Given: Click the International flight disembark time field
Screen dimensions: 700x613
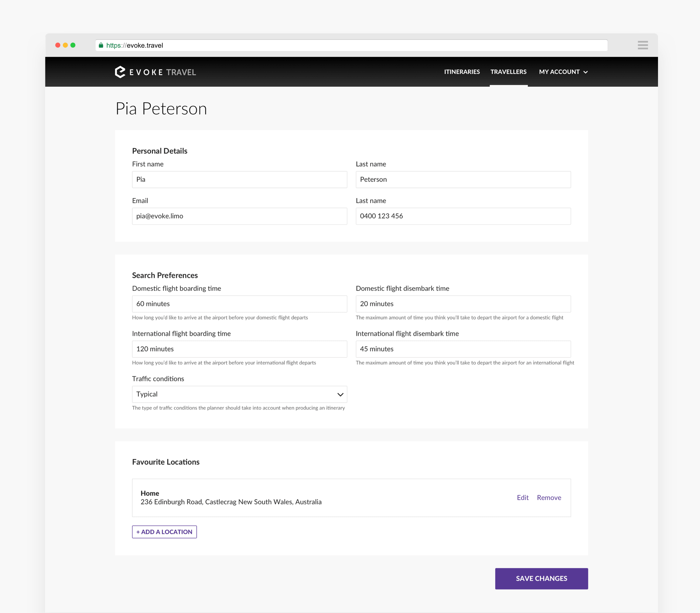Looking at the screenshot, I should click(463, 349).
